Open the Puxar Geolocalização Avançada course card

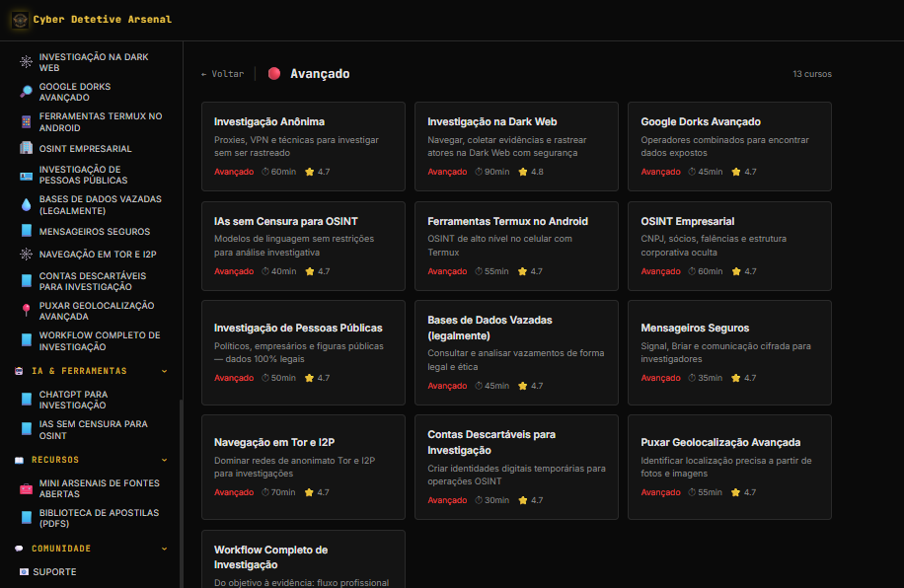(x=730, y=467)
